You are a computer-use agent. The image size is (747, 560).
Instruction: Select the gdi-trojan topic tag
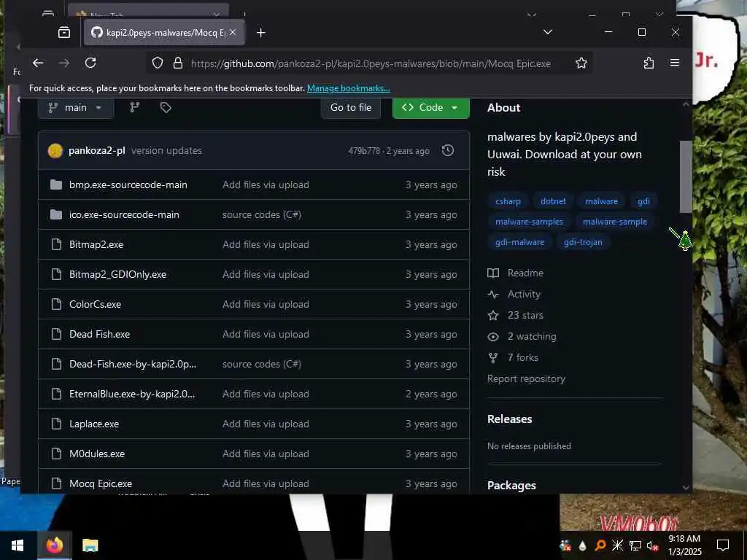(x=583, y=242)
